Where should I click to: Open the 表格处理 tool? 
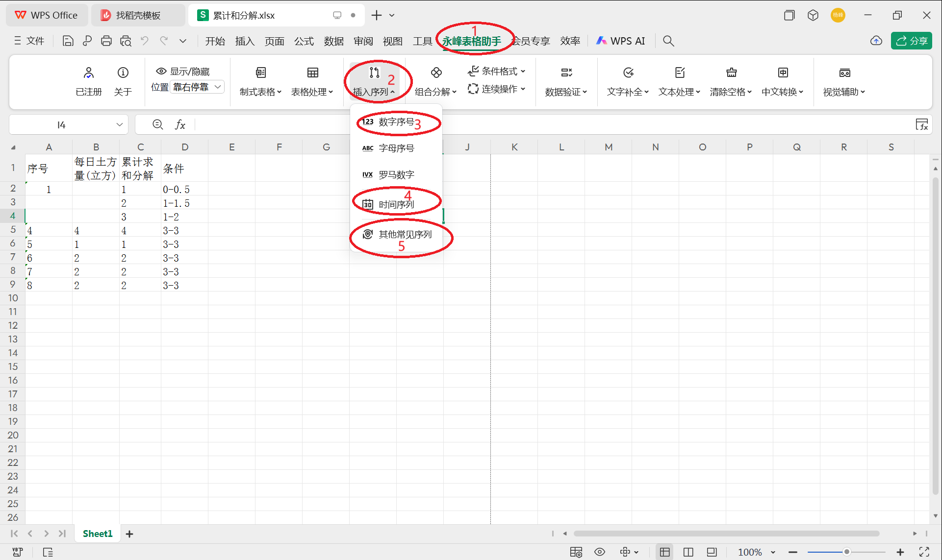[x=312, y=81]
